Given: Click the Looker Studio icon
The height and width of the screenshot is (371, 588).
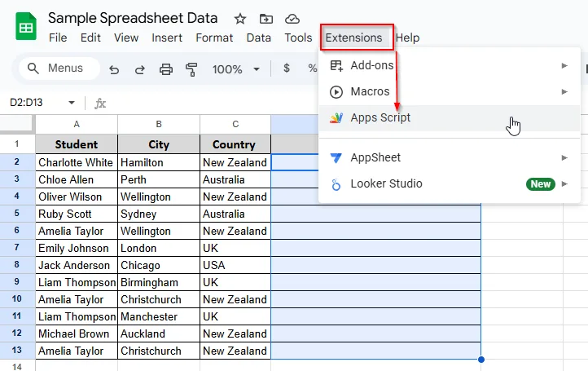Looking at the screenshot, I should [336, 184].
